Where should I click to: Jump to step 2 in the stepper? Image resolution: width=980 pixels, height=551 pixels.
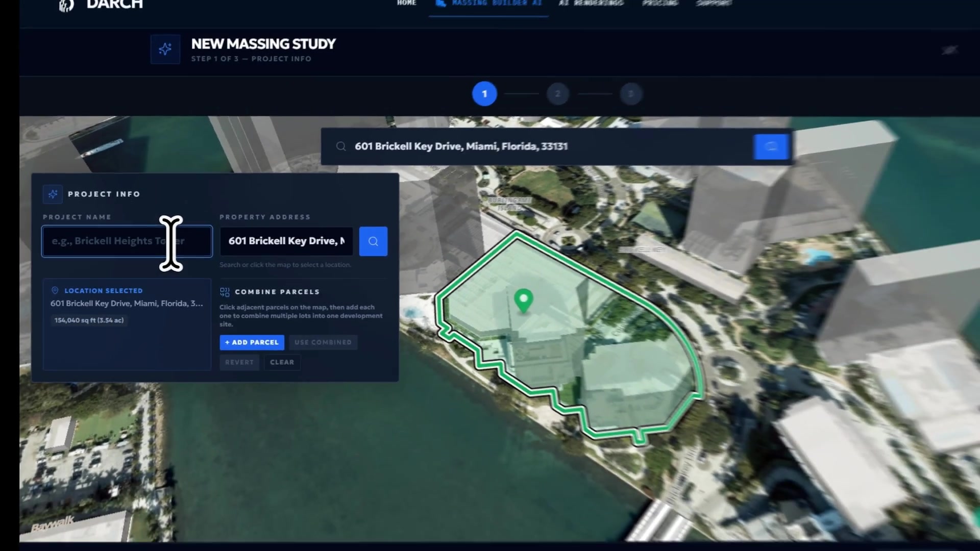click(x=557, y=94)
